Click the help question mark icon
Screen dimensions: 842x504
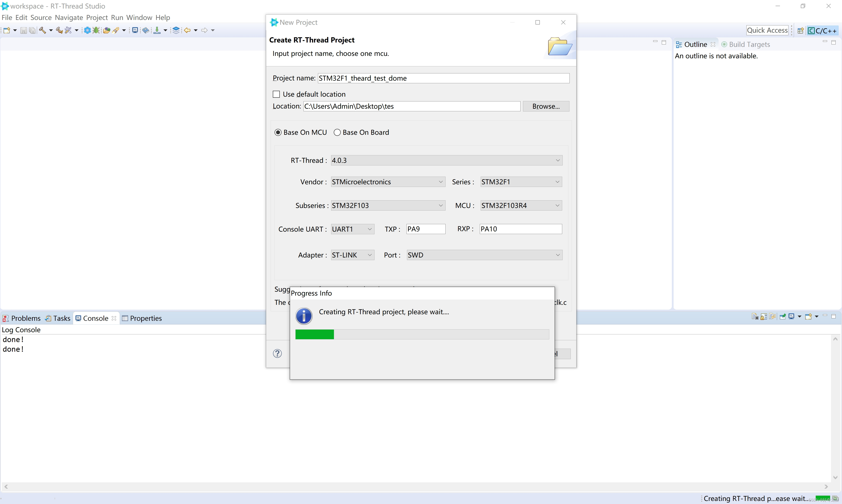[277, 353]
